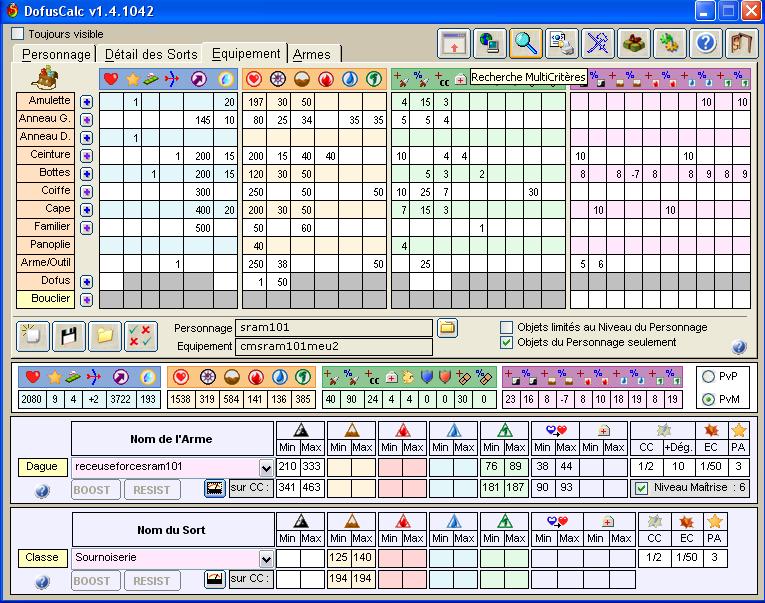This screenshot has height=603, width=765.
Task: Open the Recherche MultiCritères magnifier tool
Action: pyautogui.click(x=525, y=43)
